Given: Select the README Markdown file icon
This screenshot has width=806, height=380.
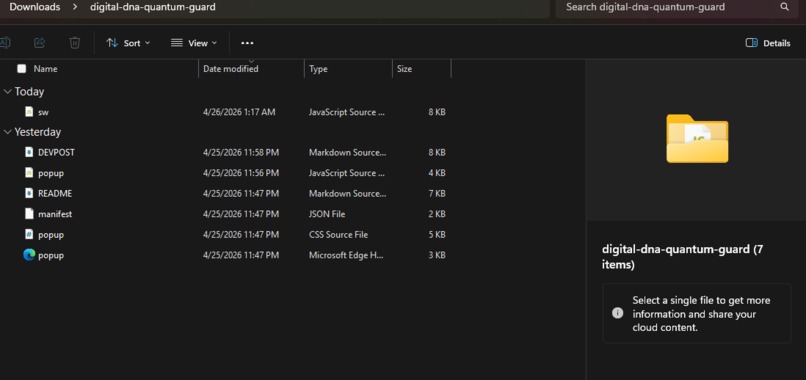Looking at the screenshot, I should (29, 193).
